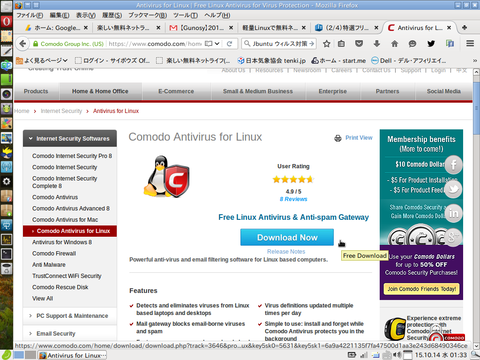Open the Comodo Firewall sidebar link
This screenshot has height=360, width=480.
[x=54, y=253]
